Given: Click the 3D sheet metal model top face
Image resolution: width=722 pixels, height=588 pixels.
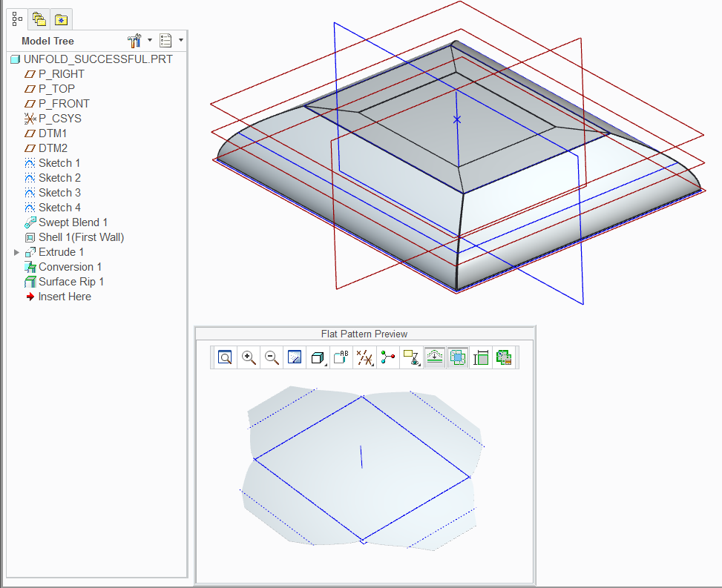Looking at the screenshot, I should click(456, 119).
